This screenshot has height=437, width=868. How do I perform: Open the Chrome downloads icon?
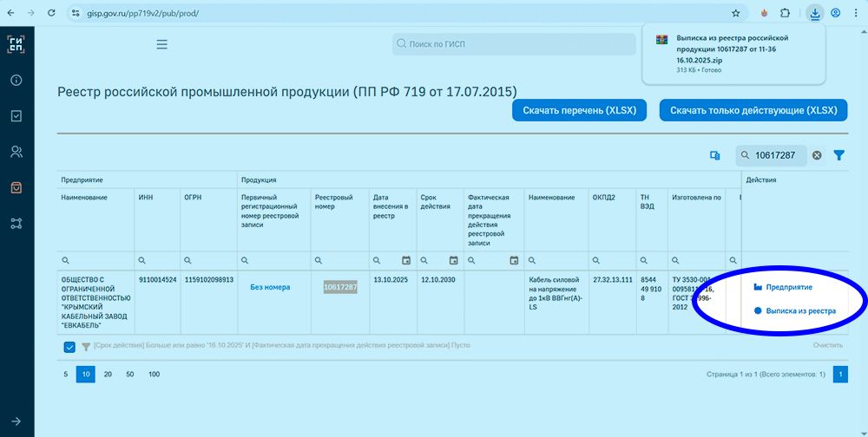814,13
